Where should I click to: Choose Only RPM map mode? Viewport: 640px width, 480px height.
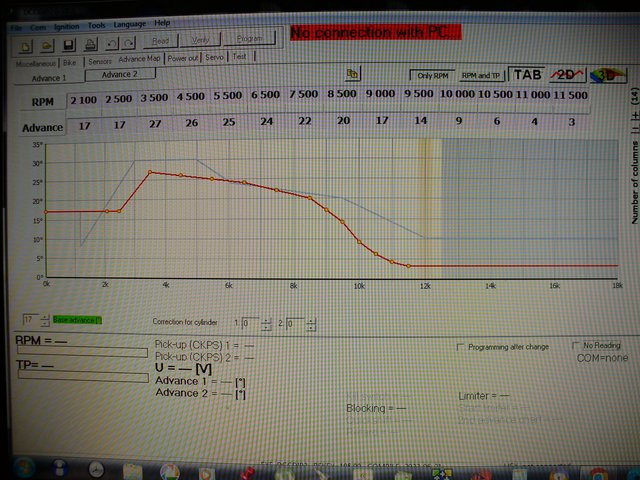[433, 76]
